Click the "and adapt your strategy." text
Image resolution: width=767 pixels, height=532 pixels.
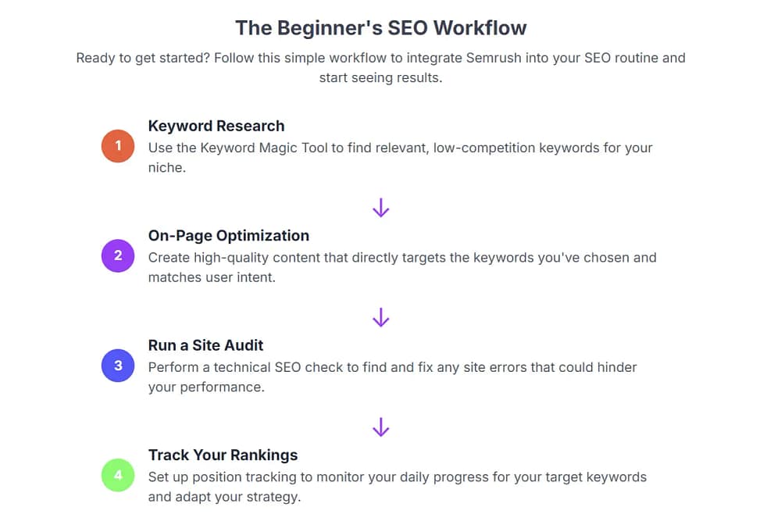coord(224,497)
